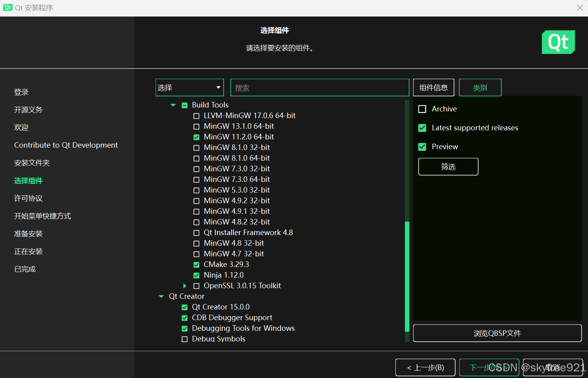This screenshot has width=588, height=378.
Task: Switch to the 组件信息 tab
Action: click(x=434, y=87)
